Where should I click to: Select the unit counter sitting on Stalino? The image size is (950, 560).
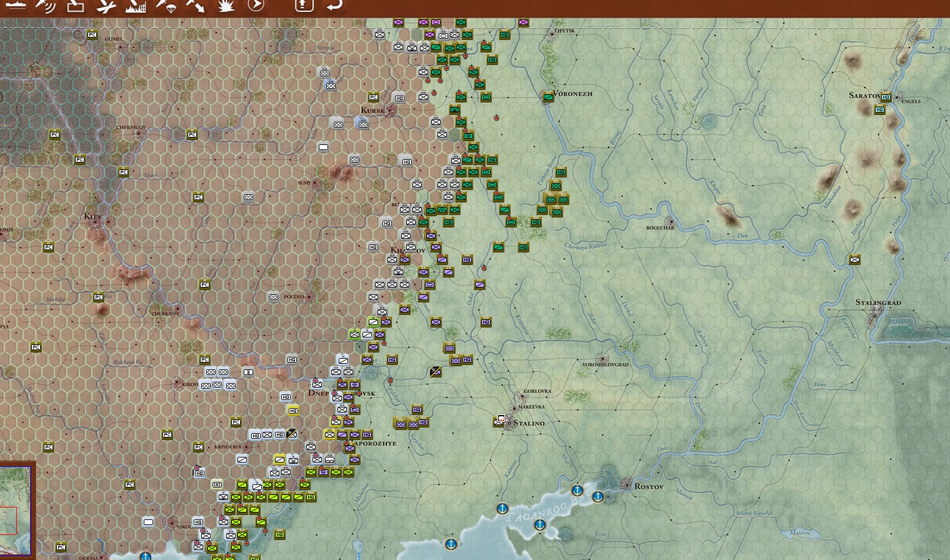click(x=499, y=422)
